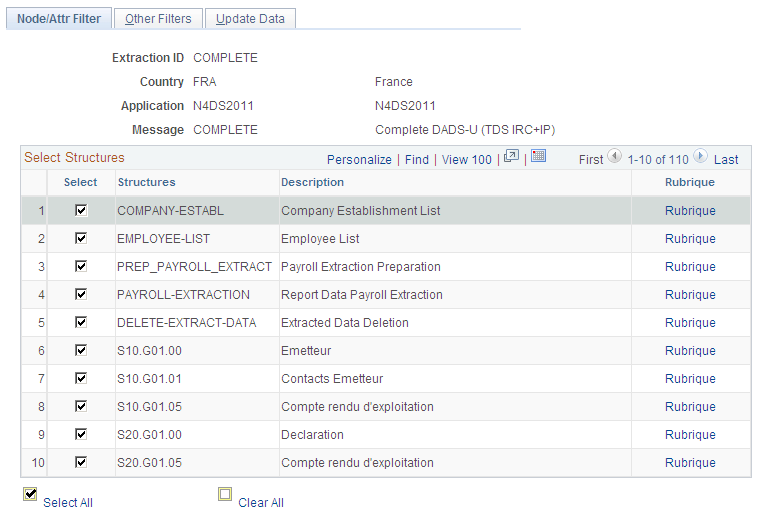Viewport: 761px width, 513px height.
Task: Click Clear All link
Action: (261, 502)
